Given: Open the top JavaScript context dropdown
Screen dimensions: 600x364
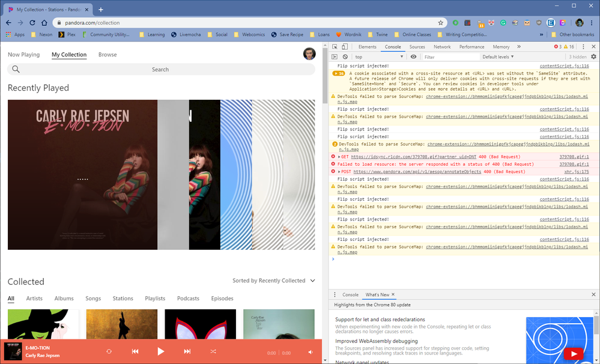Looking at the screenshot, I should point(378,57).
